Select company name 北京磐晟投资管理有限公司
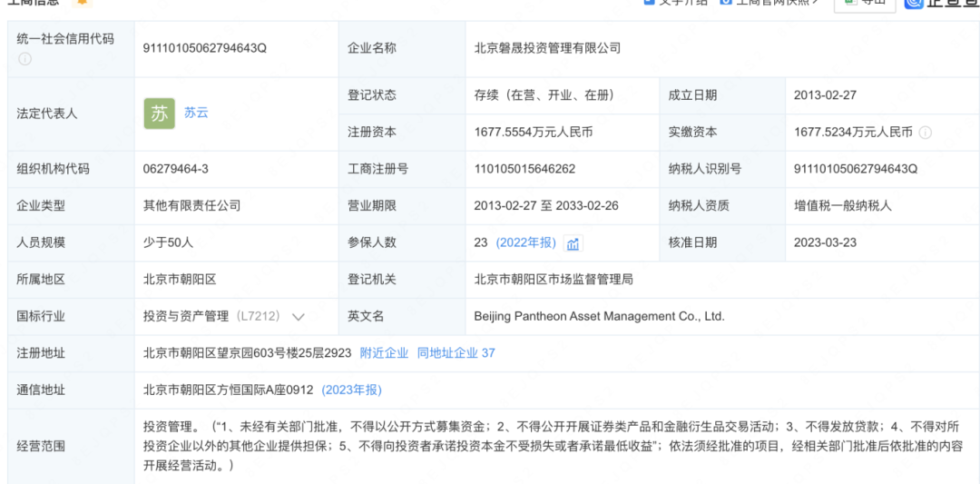980x484 pixels. click(x=547, y=48)
